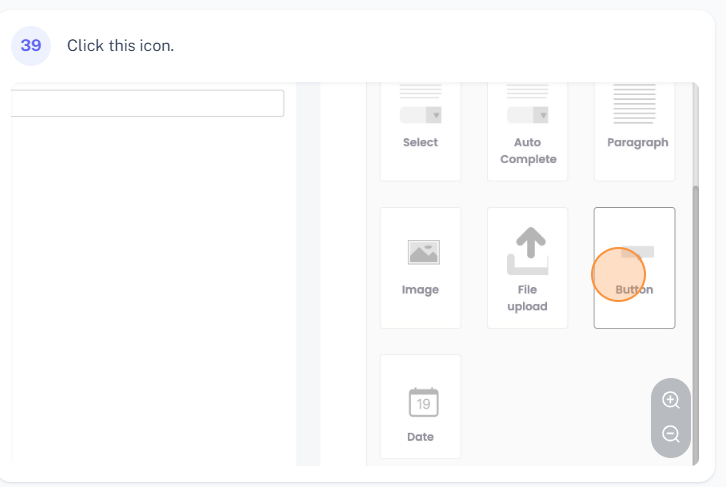
Task: Zoom out using the magnifier minus icon
Action: pos(671,434)
